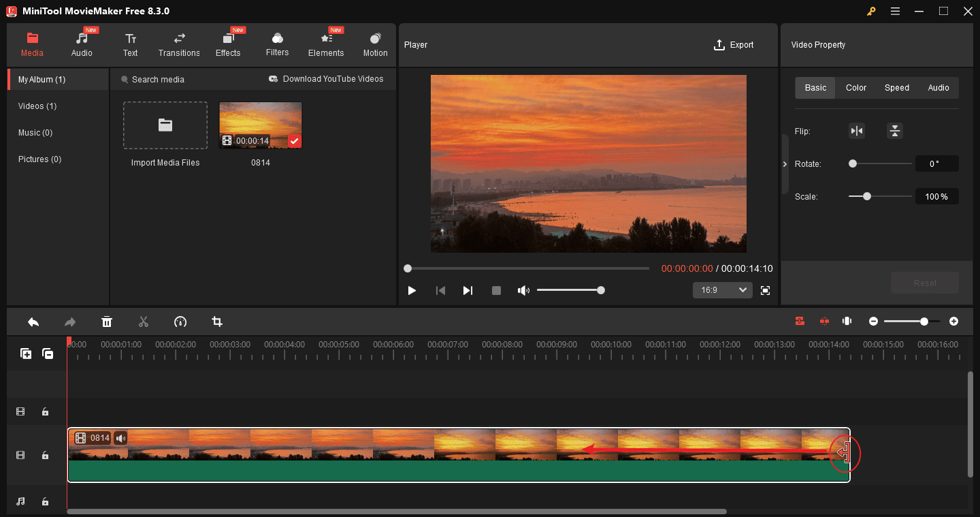Go to previous frame
The width and height of the screenshot is (980, 517).
pos(440,290)
